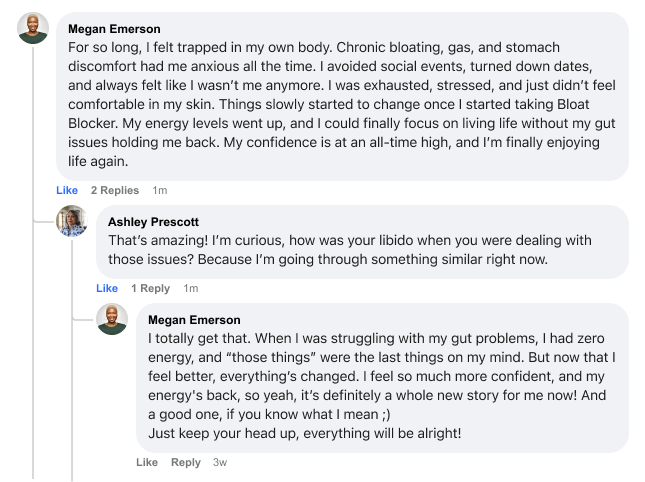This screenshot has height=482, width=645.
Task: Click the inner thread connector line below Ashley
Action: click(x=72, y=359)
